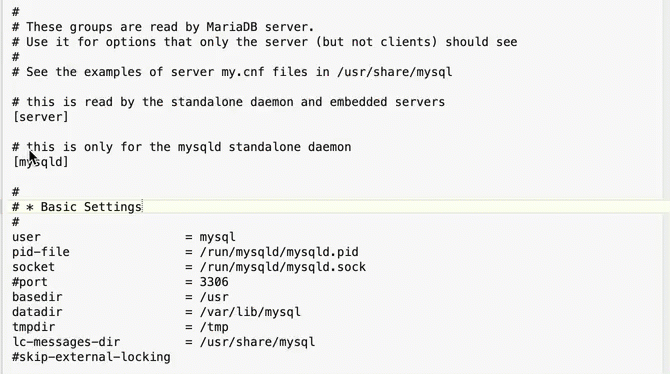Click the port value 3306
Screen dimensions: 670x374
pyautogui.click(x=214, y=282)
